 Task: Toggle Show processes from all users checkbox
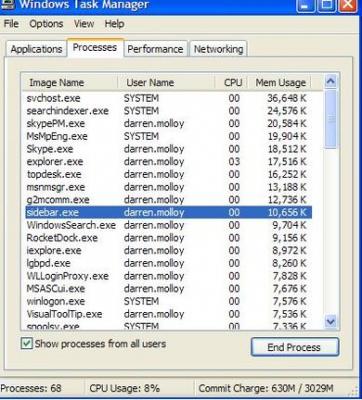point(27,344)
